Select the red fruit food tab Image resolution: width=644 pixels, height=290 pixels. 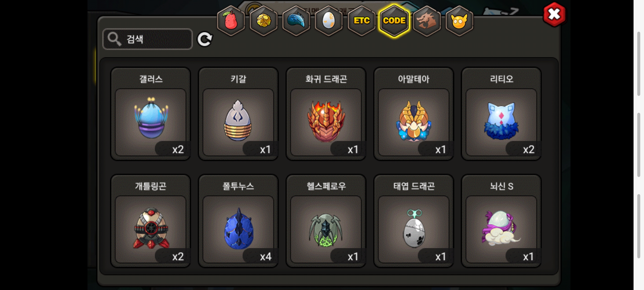pos(231,21)
